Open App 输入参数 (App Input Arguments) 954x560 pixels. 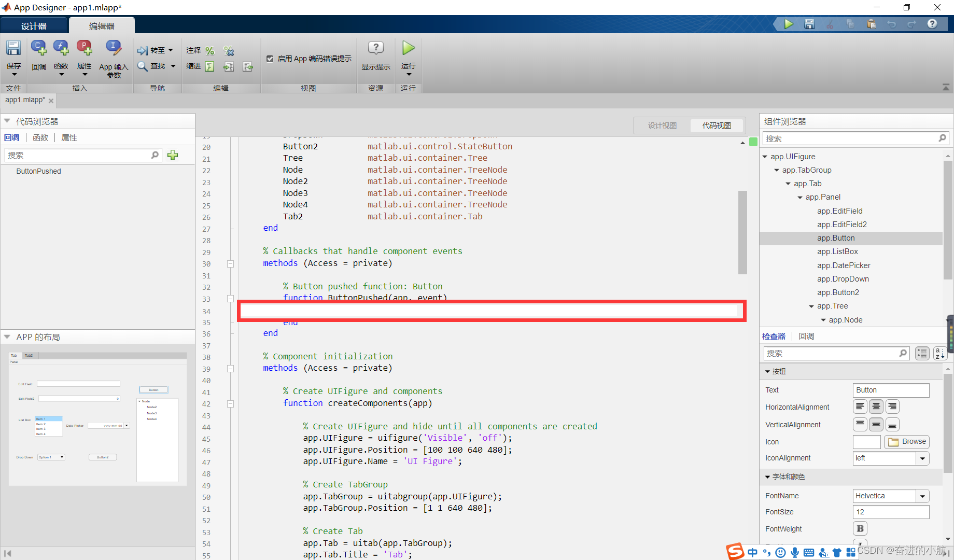pyautogui.click(x=114, y=48)
